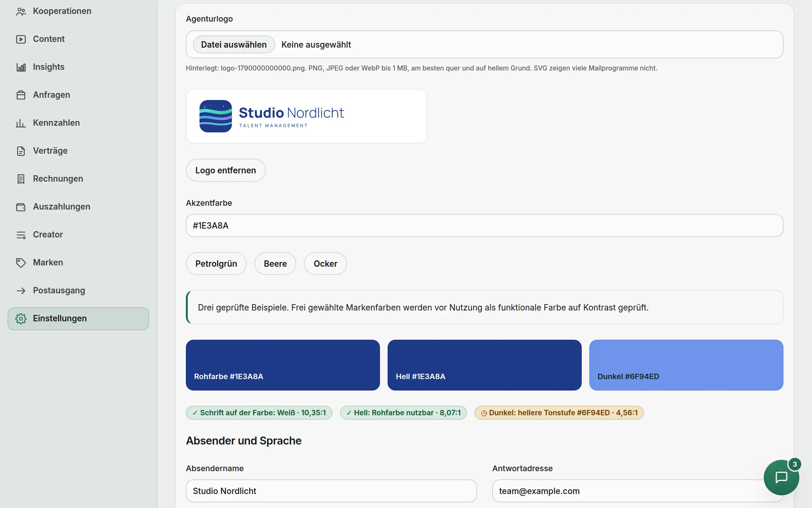Click the Content play icon
This screenshot has height=508, width=812.
[21, 39]
